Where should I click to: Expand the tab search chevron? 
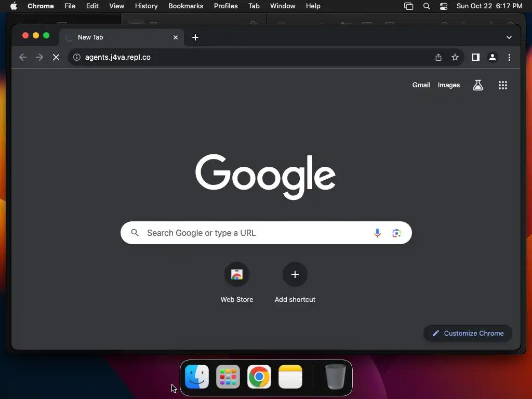(509, 37)
